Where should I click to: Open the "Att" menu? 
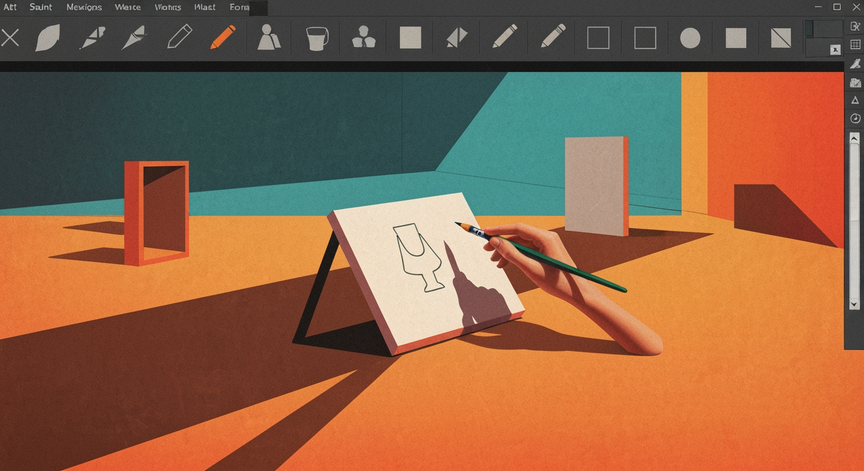[x=10, y=7]
